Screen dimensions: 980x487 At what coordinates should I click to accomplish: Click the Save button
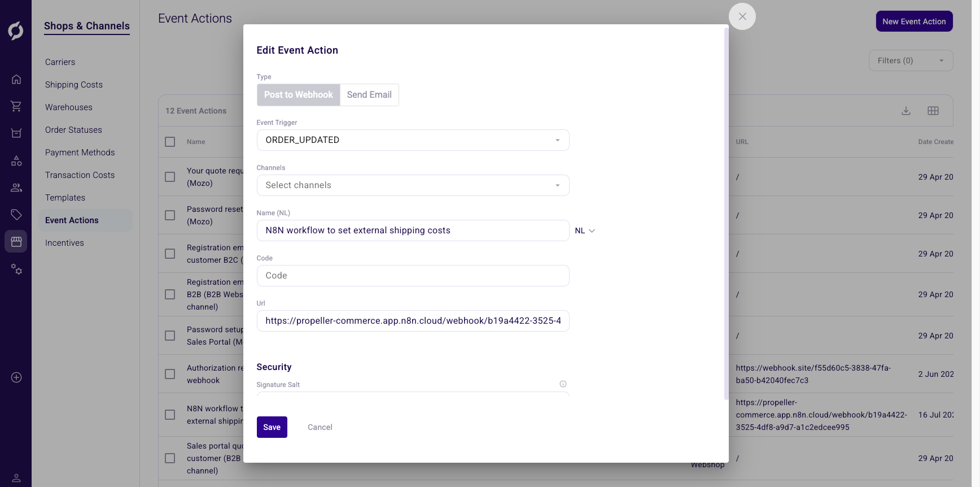tap(272, 427)
